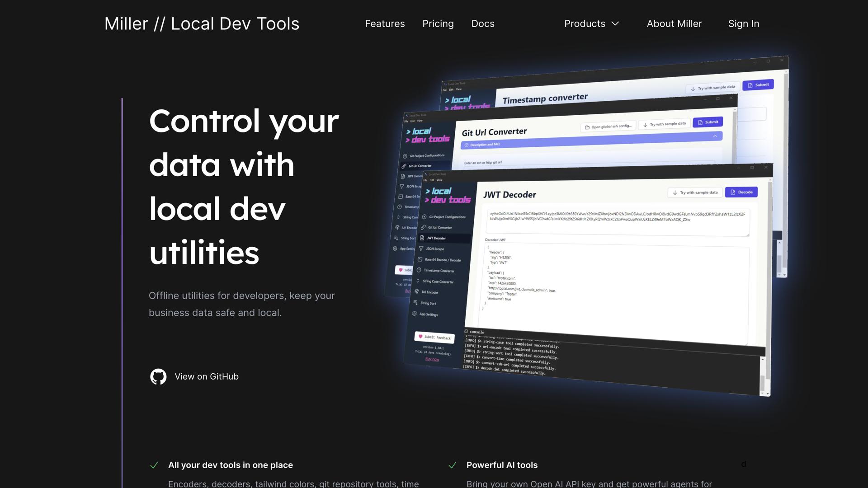
Task: Open the JSON Escape tool
Action: click(x=435, y=249)
